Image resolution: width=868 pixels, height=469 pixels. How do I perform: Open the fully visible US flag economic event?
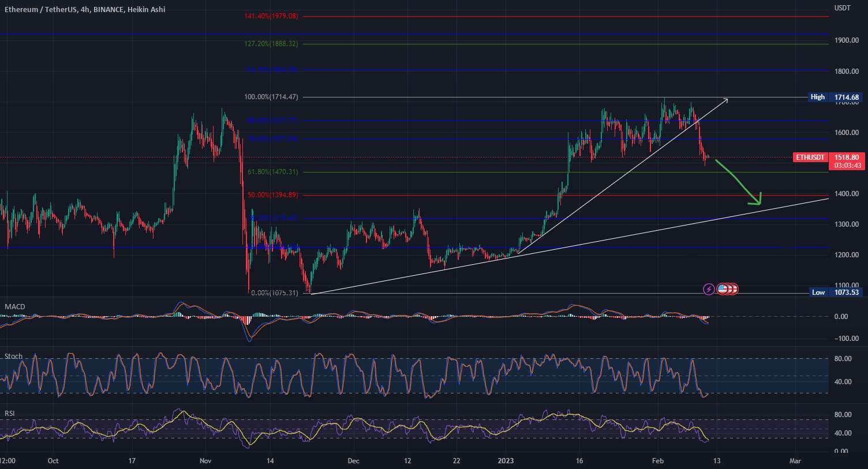[722, 289]
